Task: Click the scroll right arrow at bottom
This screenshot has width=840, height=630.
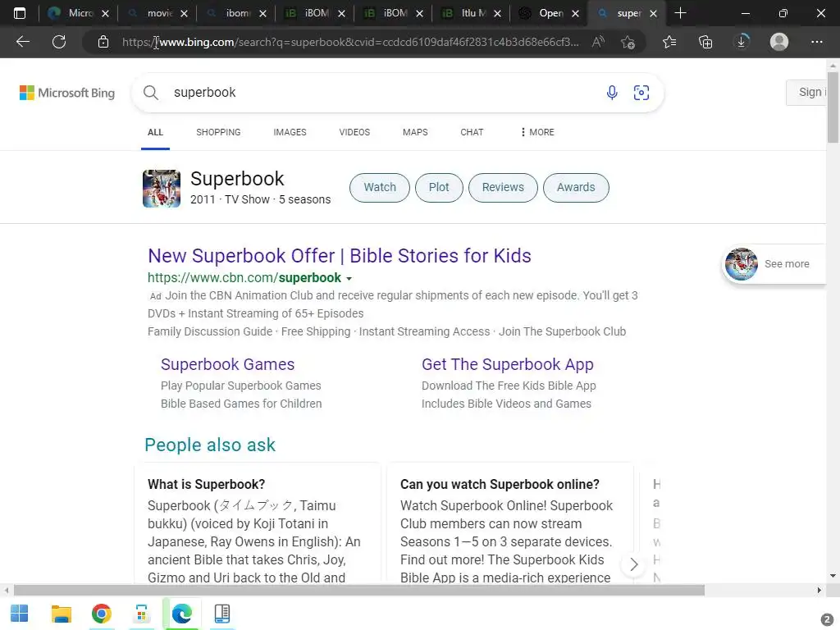Action: coord(819,591)
